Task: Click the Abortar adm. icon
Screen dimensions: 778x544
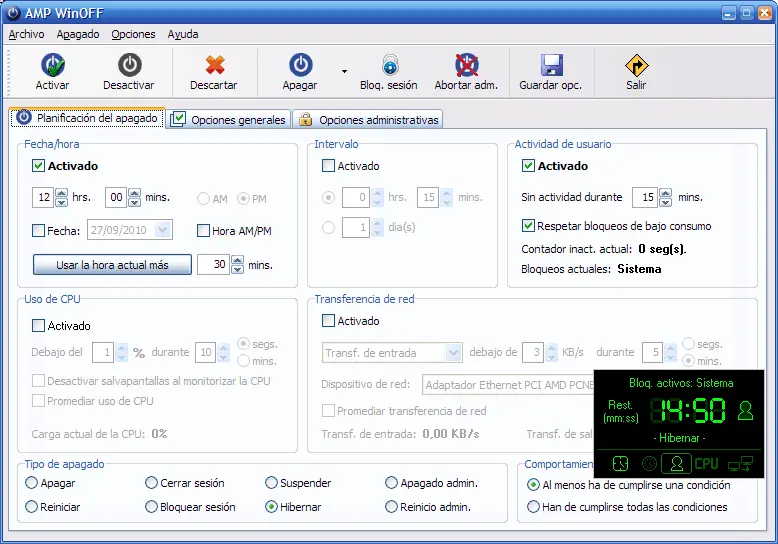Action: [466, 66]
